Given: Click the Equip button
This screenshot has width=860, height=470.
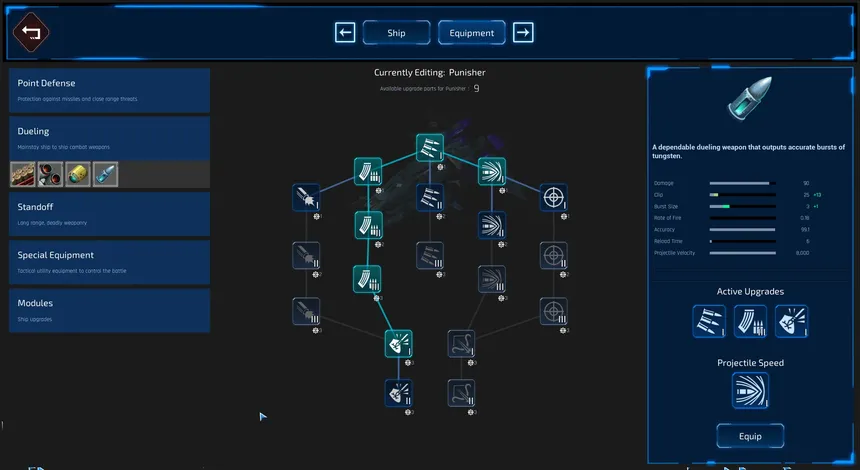Looking at the screenshot, I should (750, 436).
